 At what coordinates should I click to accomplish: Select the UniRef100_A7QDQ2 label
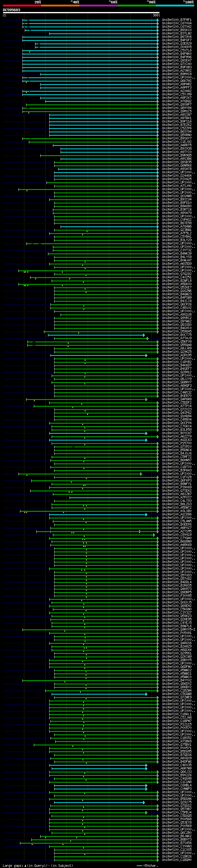coord(177,101)
